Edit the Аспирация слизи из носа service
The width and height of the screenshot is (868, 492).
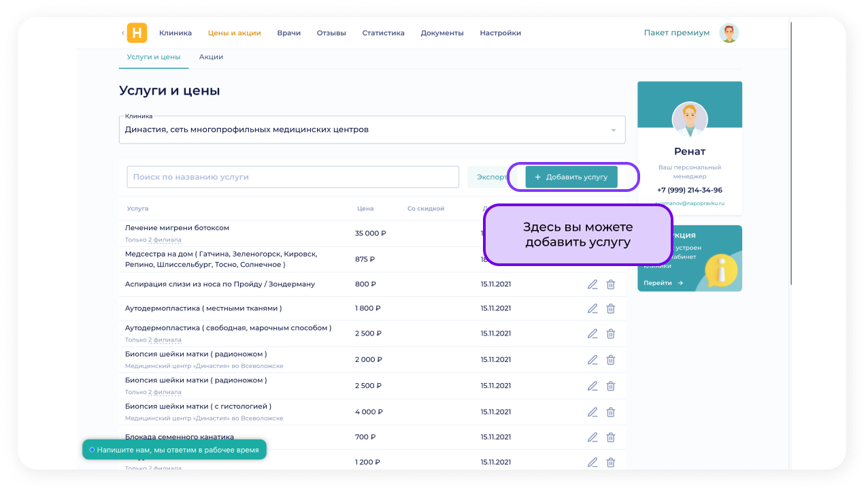(592, 284)
